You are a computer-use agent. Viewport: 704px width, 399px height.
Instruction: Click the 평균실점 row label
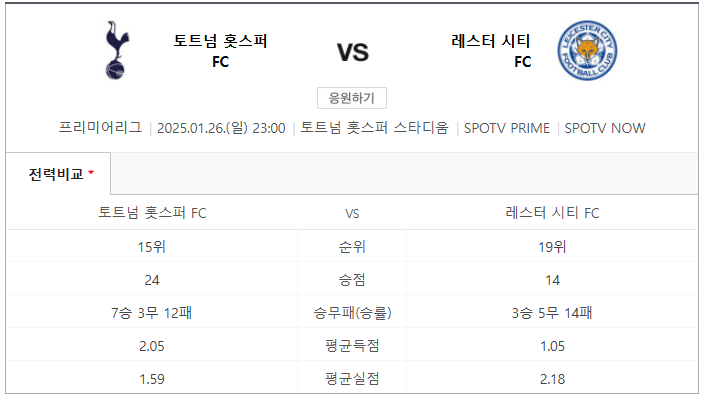click(x=352, y=378)
